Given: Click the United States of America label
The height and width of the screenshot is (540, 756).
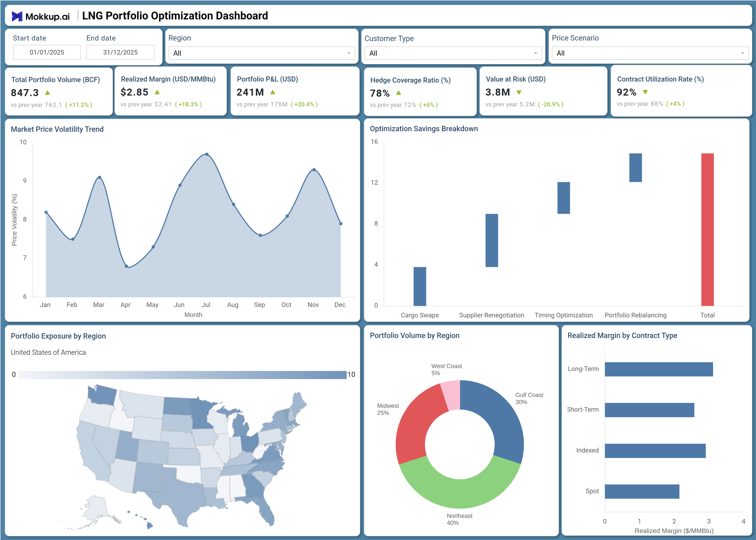Looking at the screenshot, I should click(48, 352).
